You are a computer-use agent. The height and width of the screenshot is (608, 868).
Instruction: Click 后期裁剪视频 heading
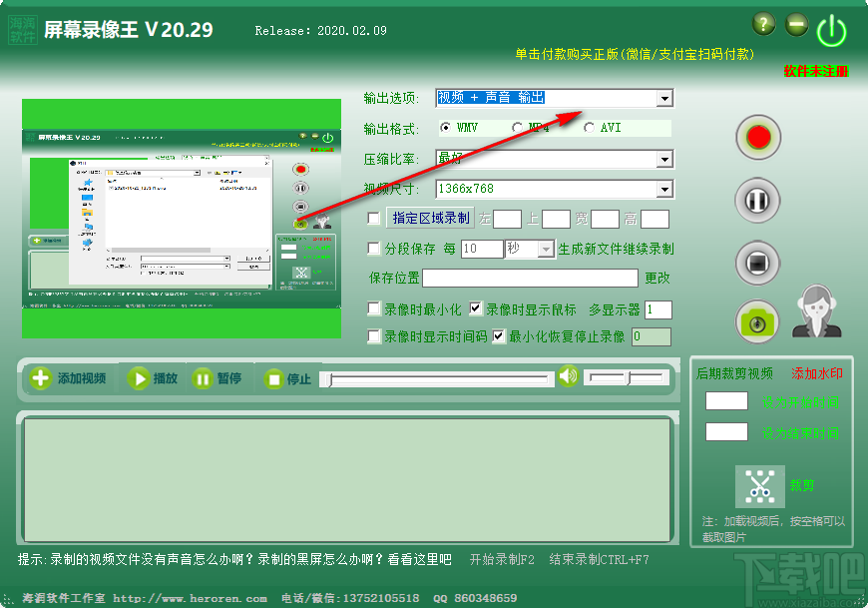(734, 373)
